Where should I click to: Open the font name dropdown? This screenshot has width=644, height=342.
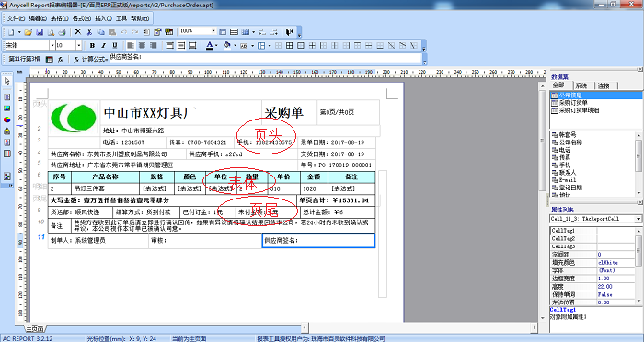point(52,45)
